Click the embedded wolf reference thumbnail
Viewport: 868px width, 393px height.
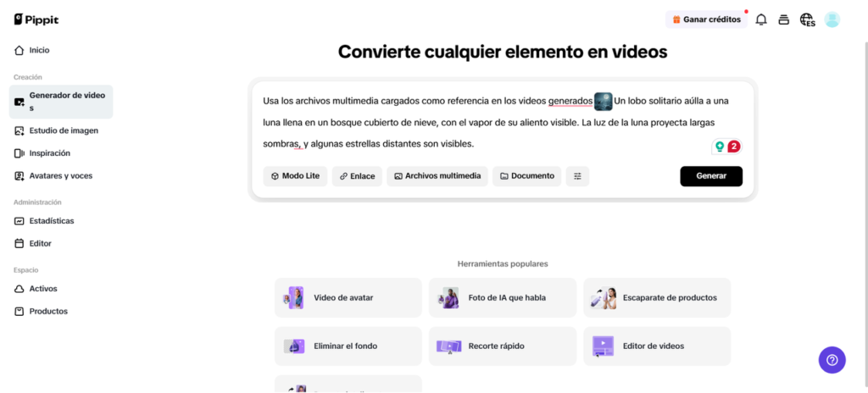click(603, 101)
